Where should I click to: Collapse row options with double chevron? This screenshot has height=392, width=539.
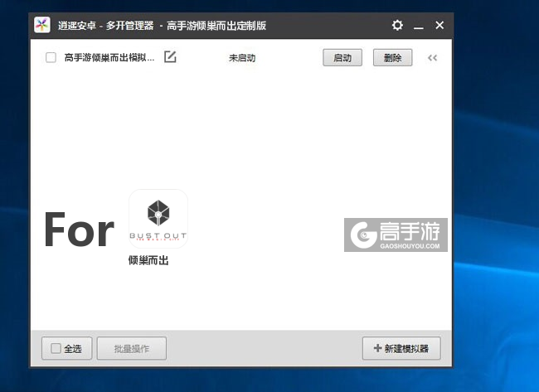(x=432, y=58)
